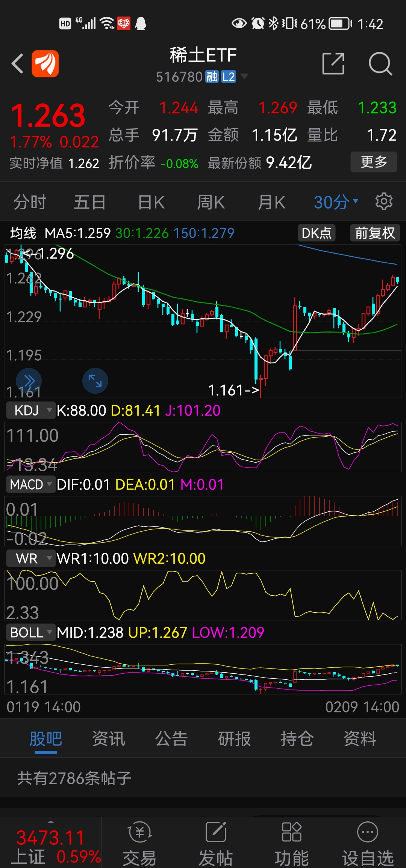Expand chart to fullscreen with arrows icon
This screenshot has height=868, width=406.
click(x=95, y=381)
